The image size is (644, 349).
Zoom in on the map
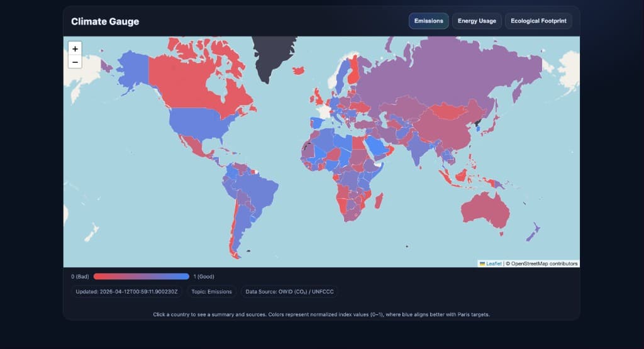pos(75,48)
